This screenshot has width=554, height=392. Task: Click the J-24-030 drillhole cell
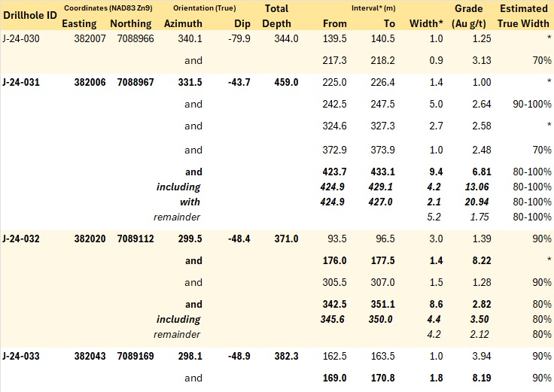click(x=21, y=38)
